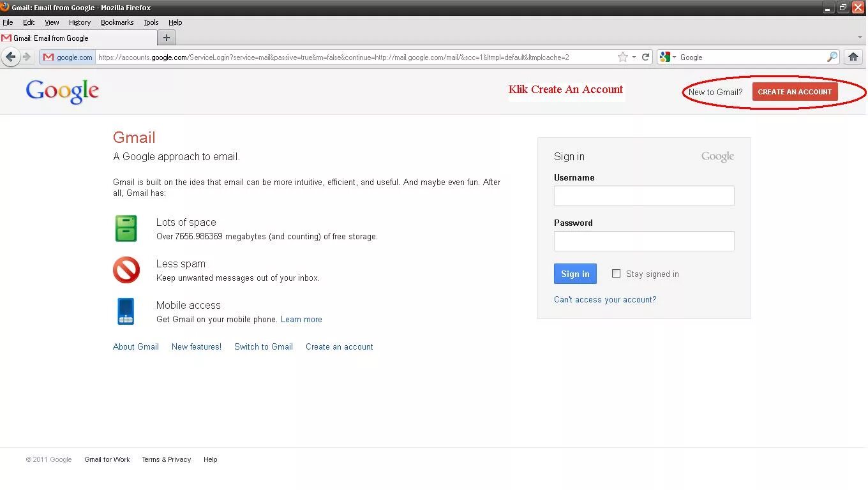
Task: Click the red Less spam icon
Action: coord(126,270)
